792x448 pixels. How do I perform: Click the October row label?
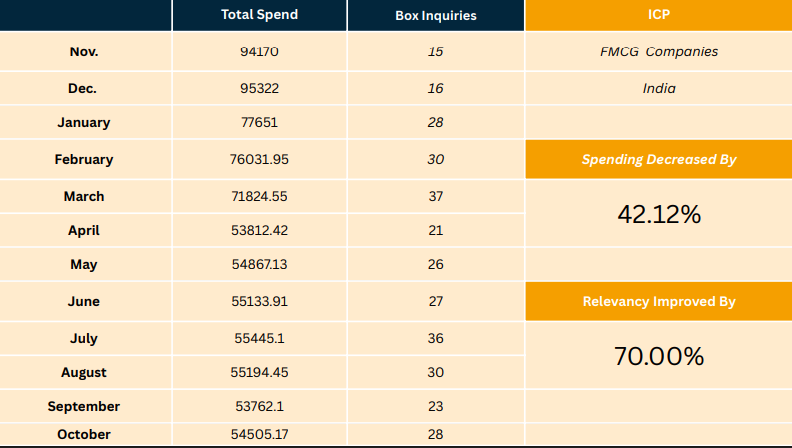coord(85,434)
